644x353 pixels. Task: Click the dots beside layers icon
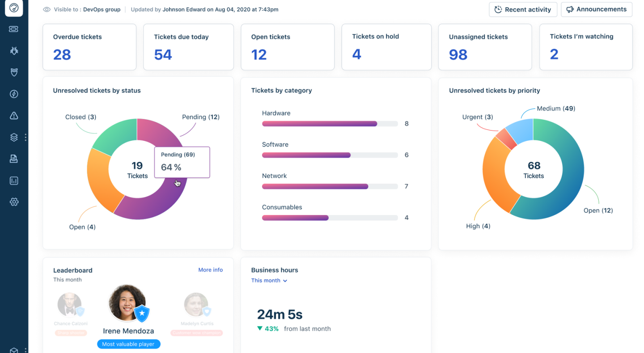coord(25,138)
